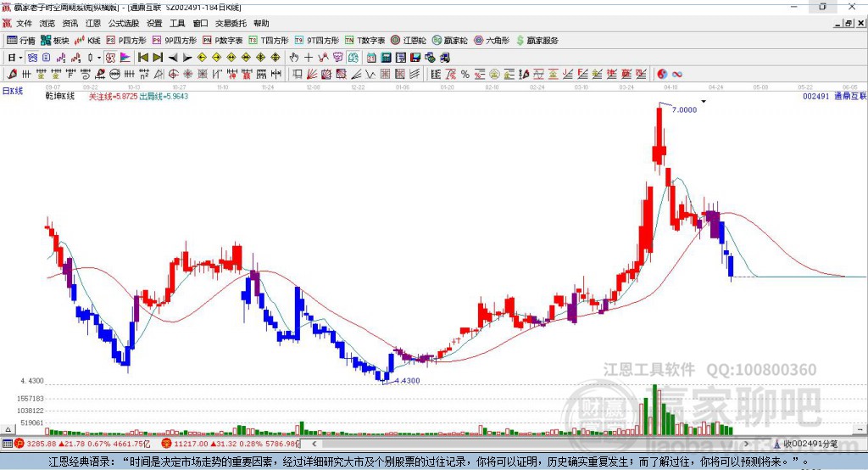Open the 设置 menu

point(154,23)
